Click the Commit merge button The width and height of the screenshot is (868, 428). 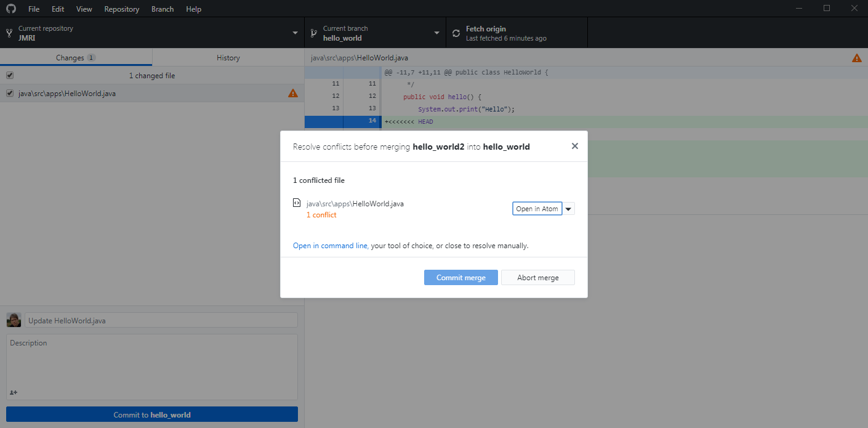click(x=460, y=278)
